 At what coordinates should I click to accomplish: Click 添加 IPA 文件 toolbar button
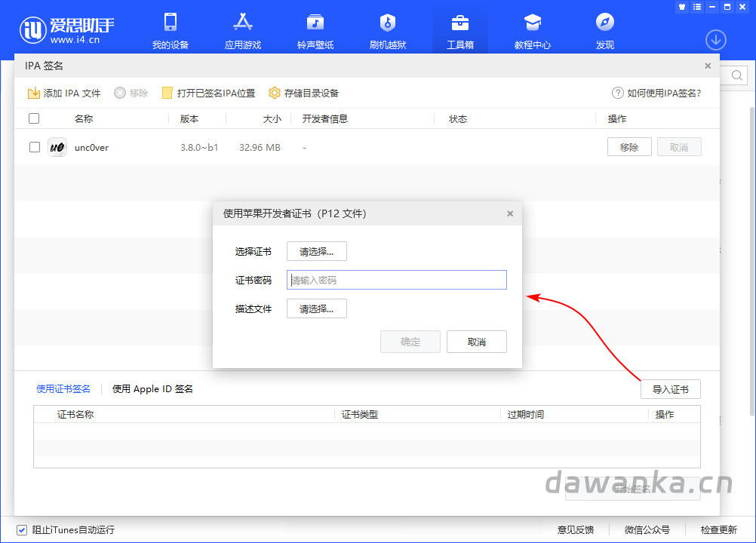tap(64, 93)
